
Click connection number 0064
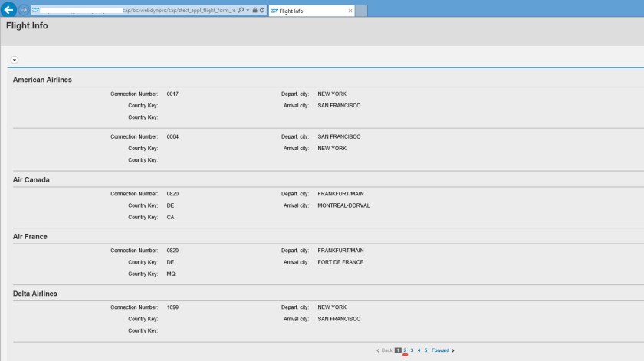[x=172, y=136]
